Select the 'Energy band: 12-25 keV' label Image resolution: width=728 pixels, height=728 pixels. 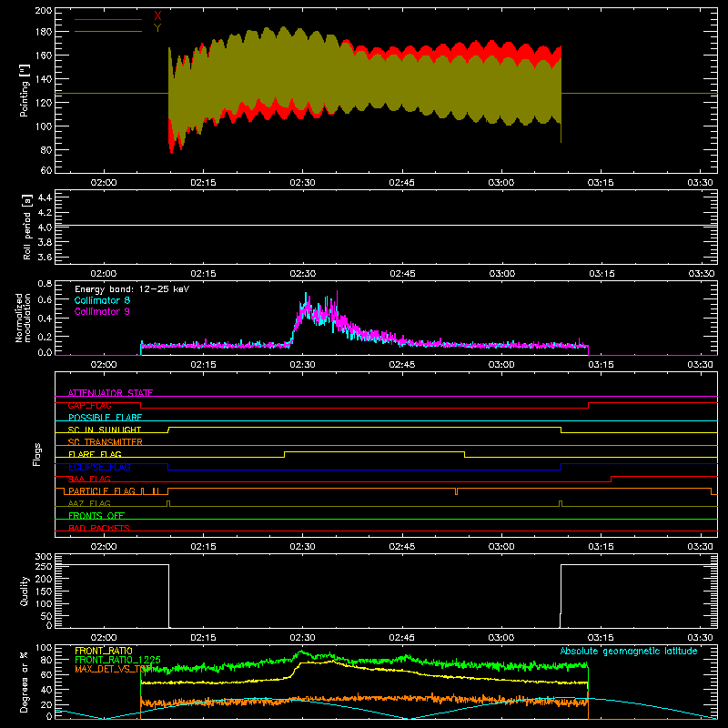tap(132, 289)
